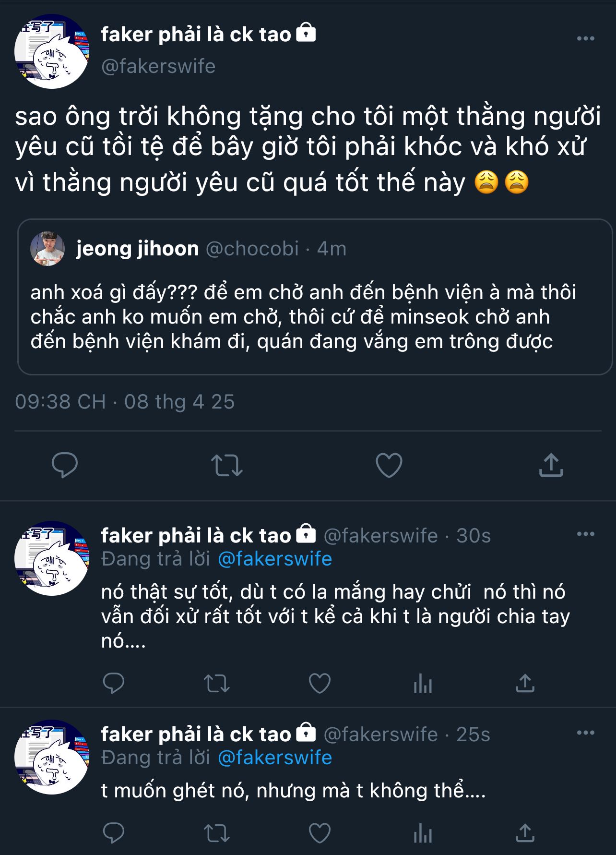
Task: Retweet the main tweet
Action: pyautogui.click(x=226, y=465)
